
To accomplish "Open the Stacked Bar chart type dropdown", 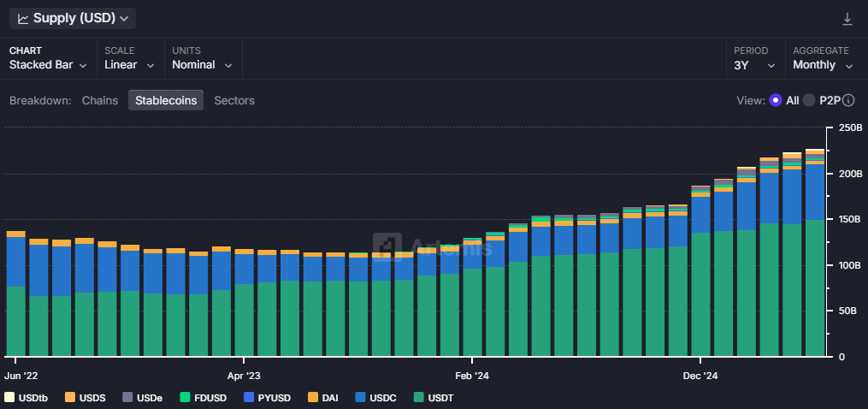I will click(x=48, y=64).
